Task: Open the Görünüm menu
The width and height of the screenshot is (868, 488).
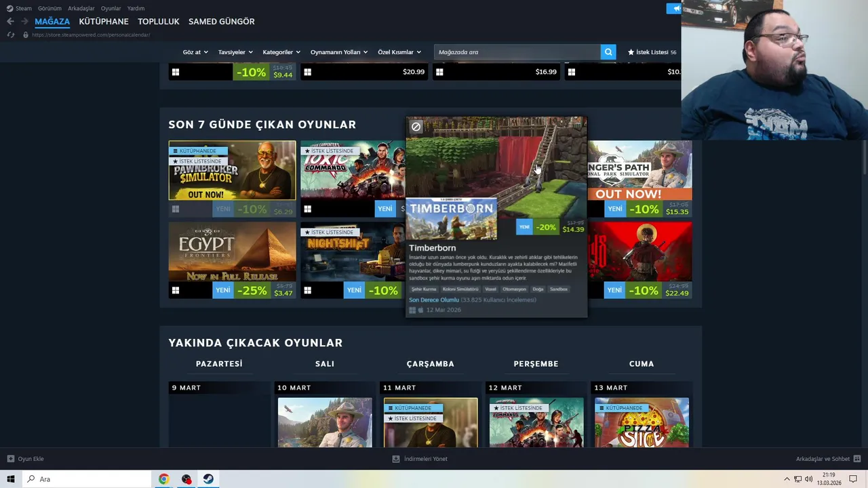Action: click(50, 8)
